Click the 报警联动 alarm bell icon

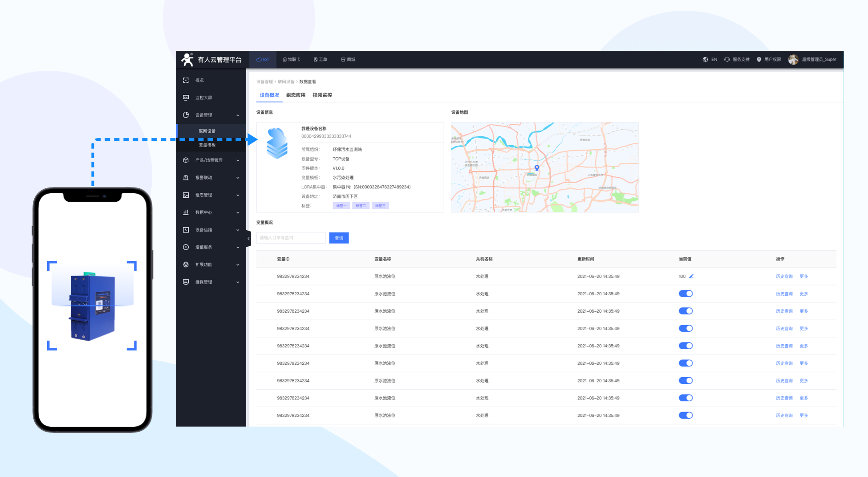pos(186,178)
